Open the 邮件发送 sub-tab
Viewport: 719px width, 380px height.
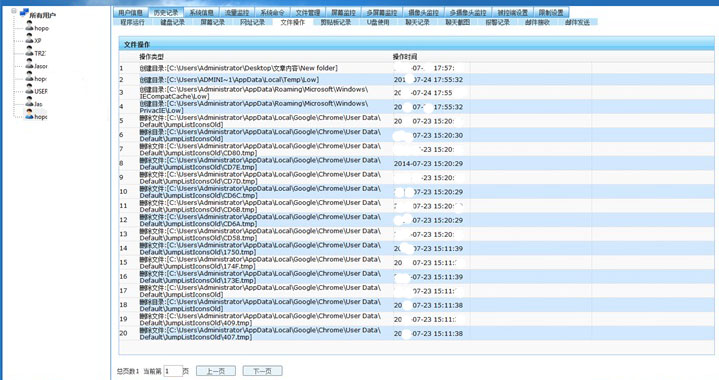tap(577, 22)
